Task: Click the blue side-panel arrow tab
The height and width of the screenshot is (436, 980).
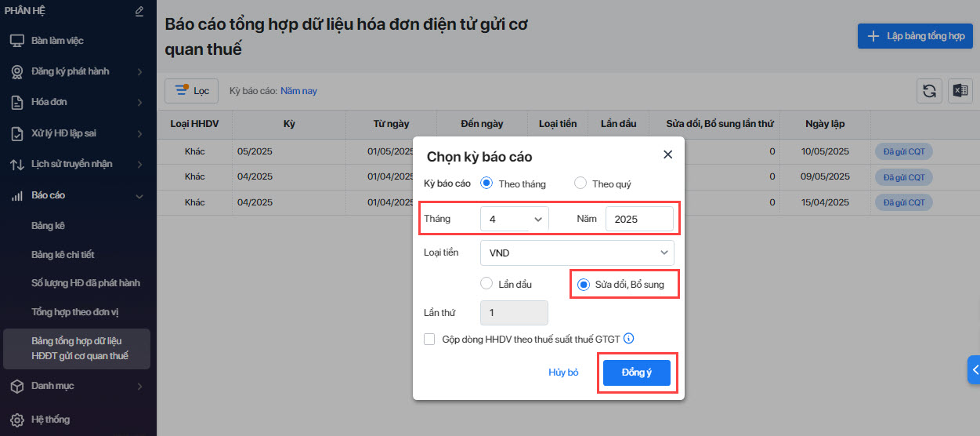Action: tap(975, 369)
